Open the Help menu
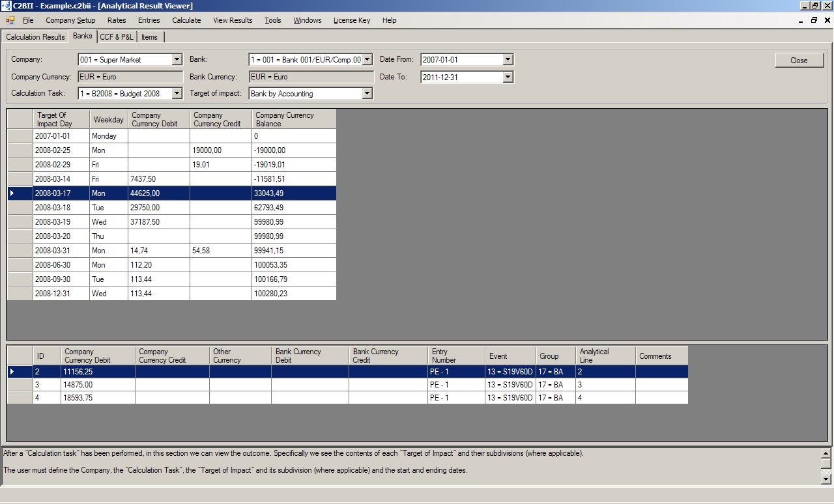Viewport: 834px width, 504px height. tap(390, 20)
